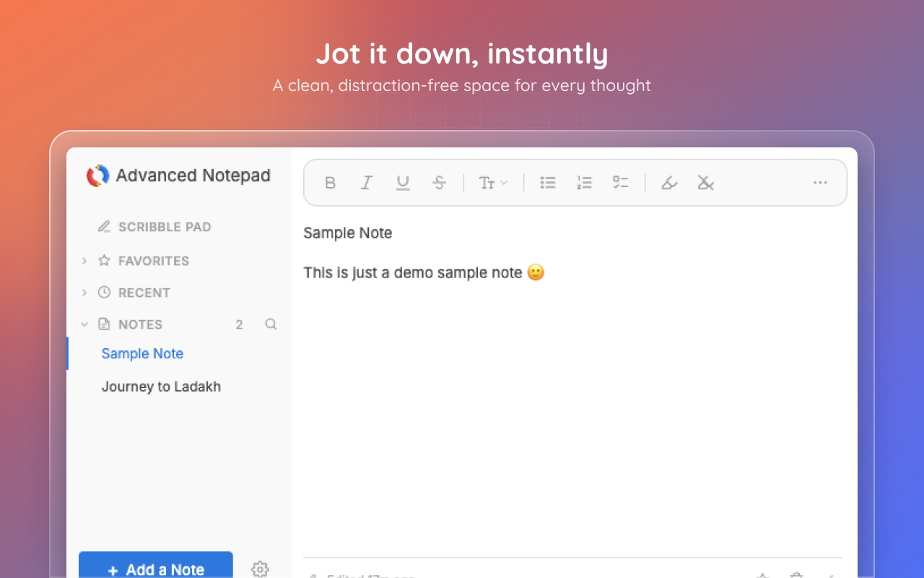The width and height of the screenshot is (924, 578).
Task: Apply strikethrough formatting
Action: tap(439, 183)
